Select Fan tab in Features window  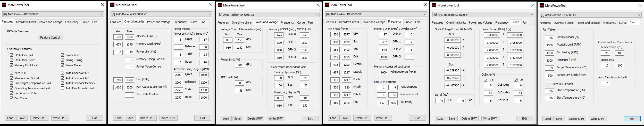pyautogui.click(x=95, y=22)
